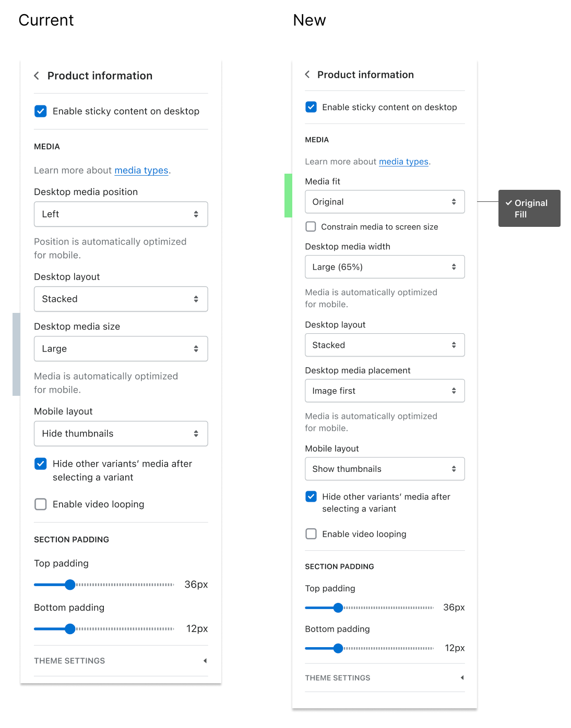Open the Desktop media width dropdown showing Large (65%)

(x=385, y=266)
